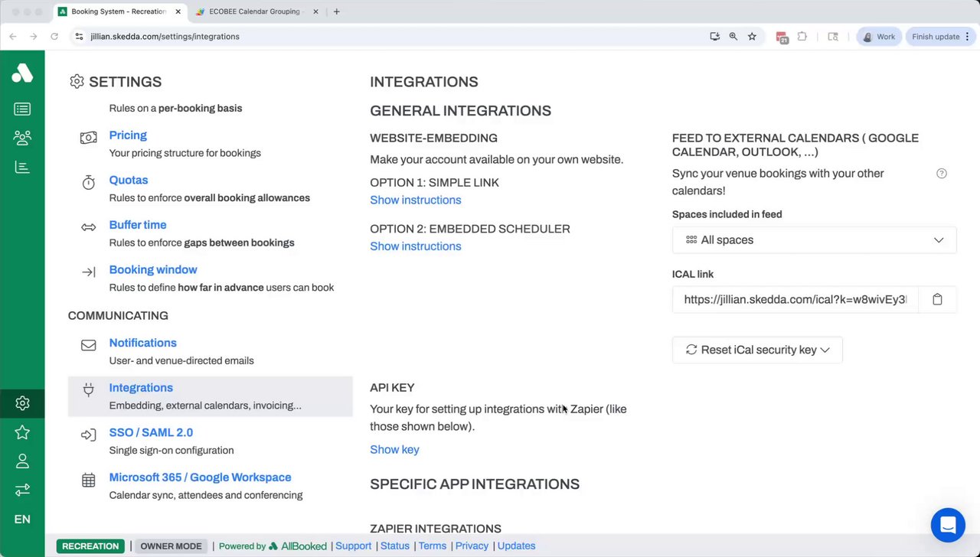Open the calendar list view sidebar icon
This screenshot has width=980, height=557.
coord(22,109)
